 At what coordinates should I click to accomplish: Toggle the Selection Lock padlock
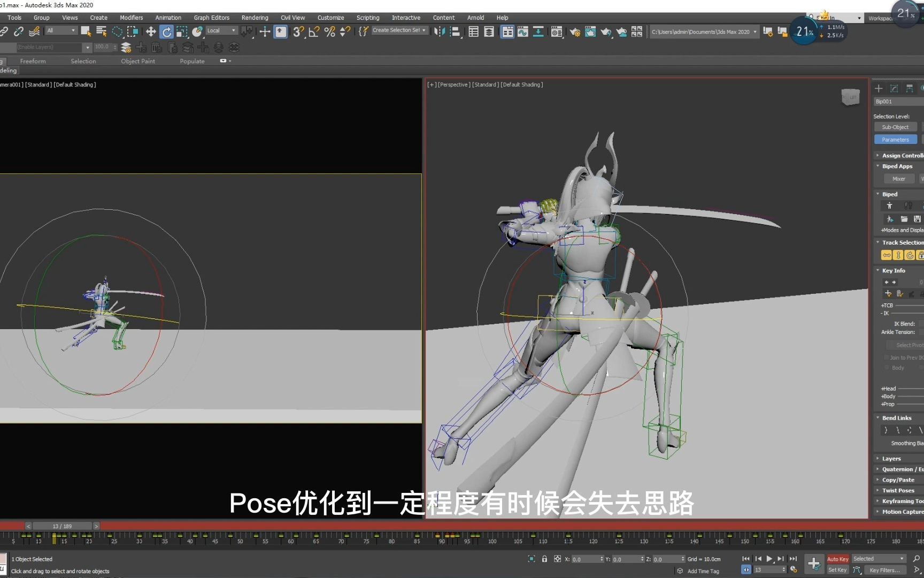tap(544, 559)
